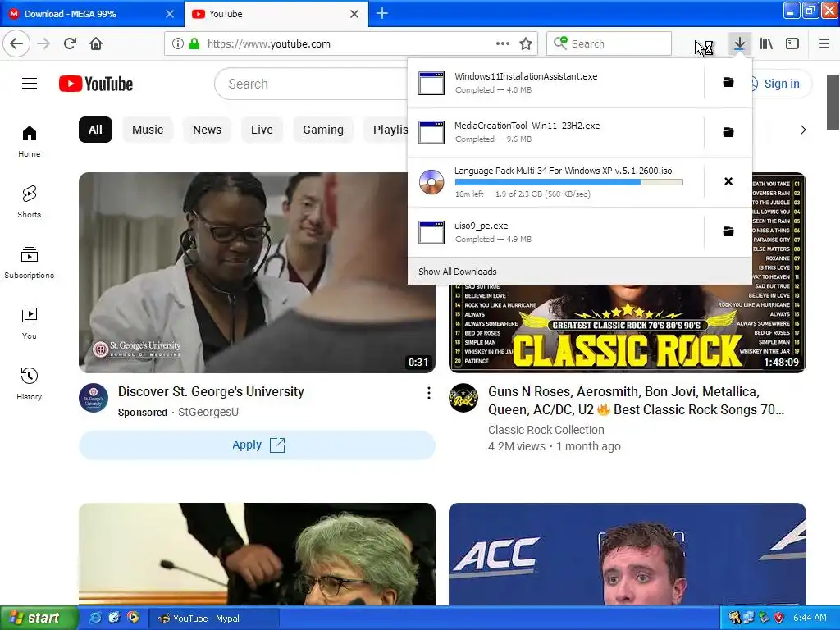Click the Apply button on the ad
840x630 pixels.
pyautogui.click(x=257, y=445)
